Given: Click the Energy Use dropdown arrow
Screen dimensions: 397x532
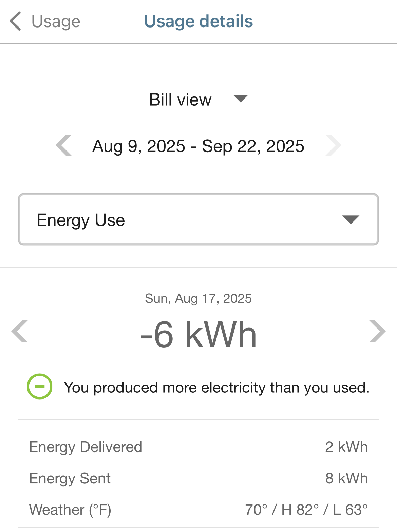Looking at the screenshot, I should pos(351,219).
